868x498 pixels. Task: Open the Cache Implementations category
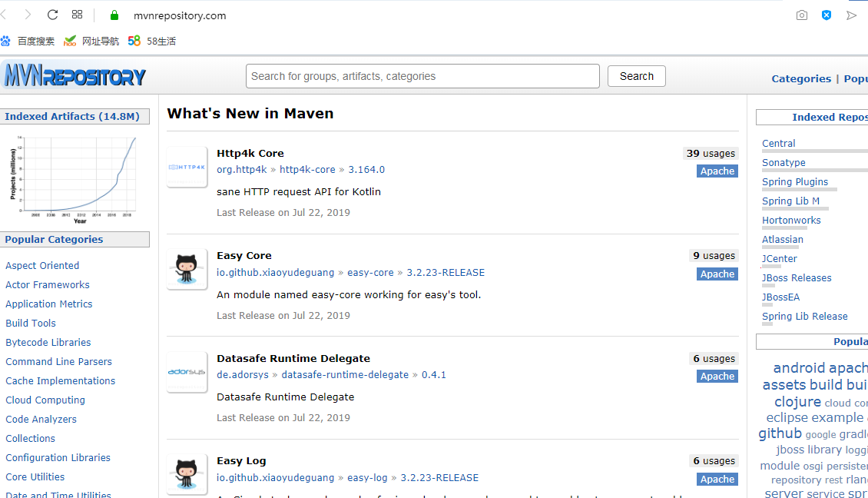[x=61, y=381]
